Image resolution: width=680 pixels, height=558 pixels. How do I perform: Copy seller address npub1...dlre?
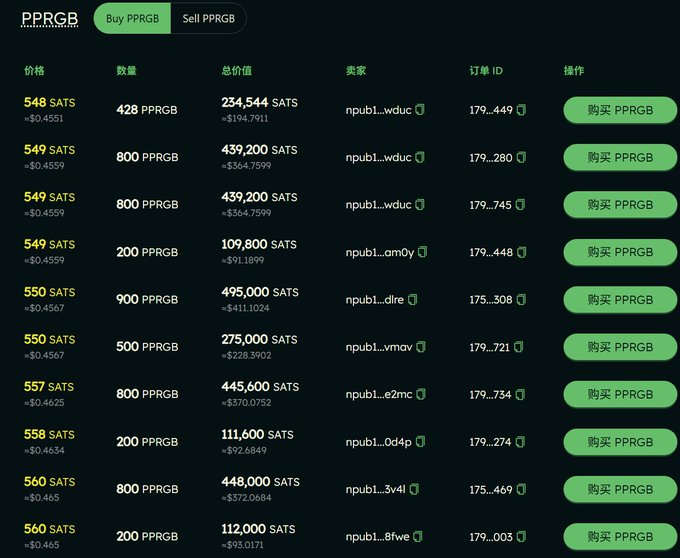coord(412,299)
